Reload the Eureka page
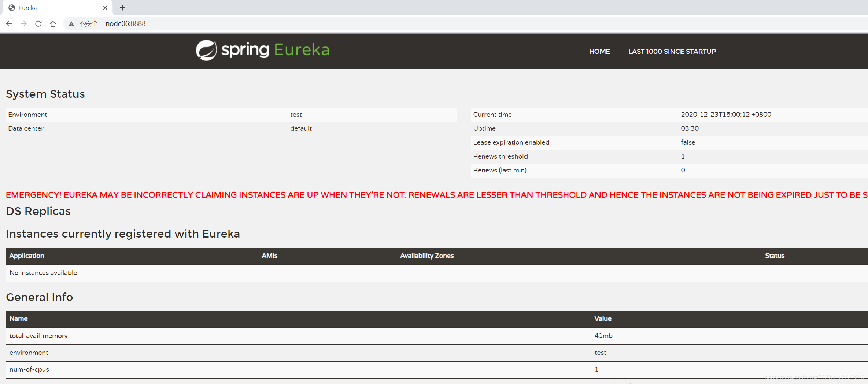This screenshot has height=384, width=868. click(38, 24)
